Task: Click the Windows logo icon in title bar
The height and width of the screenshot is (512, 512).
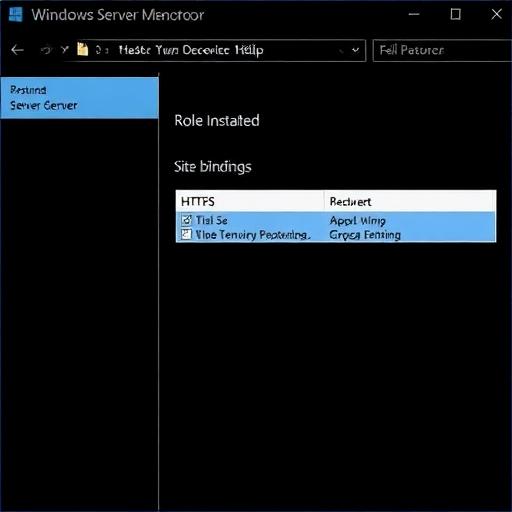Action: point(16,15)
